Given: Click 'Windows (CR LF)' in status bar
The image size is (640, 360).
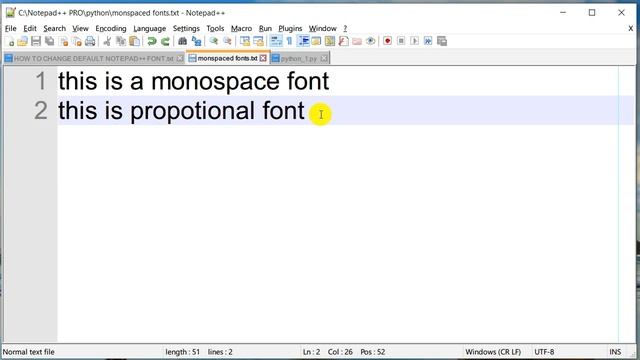Looking at the screenshot, I should pos(493,352).
